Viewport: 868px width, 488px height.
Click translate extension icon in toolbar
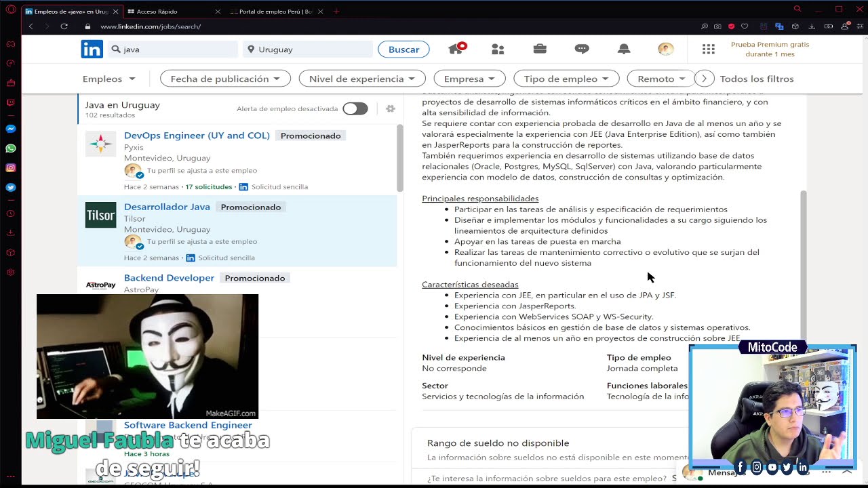pyautogui.click(x=779, y=26)
